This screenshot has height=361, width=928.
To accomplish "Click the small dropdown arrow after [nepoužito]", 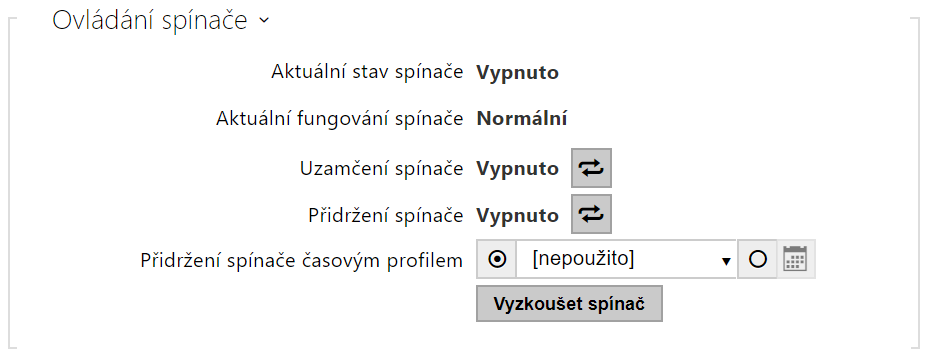I will (726, 262).
